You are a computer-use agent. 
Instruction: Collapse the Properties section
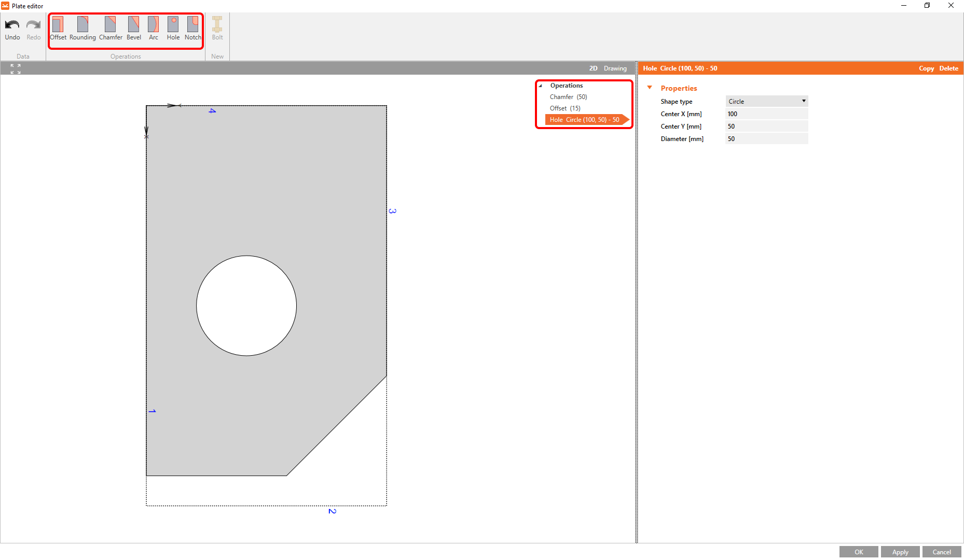click(x=650, y=88)
